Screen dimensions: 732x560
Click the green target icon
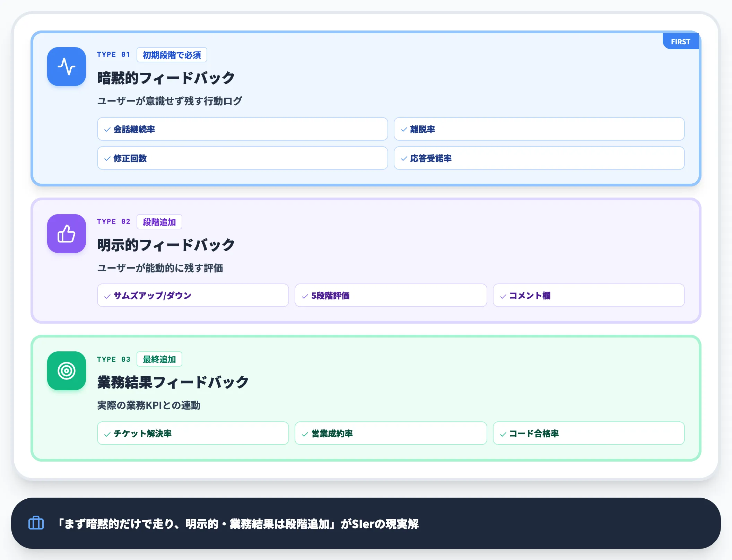67,371
